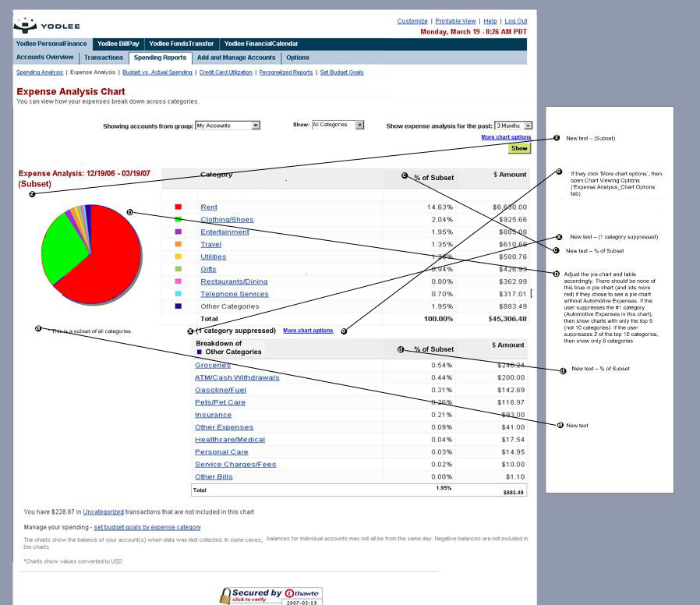Open the Insurance link

tap(213, 416)
